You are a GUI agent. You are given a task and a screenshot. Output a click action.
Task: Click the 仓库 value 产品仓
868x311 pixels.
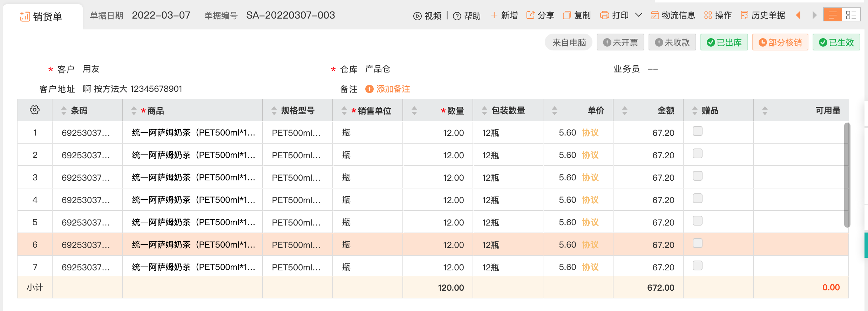(x=378, y=69)
